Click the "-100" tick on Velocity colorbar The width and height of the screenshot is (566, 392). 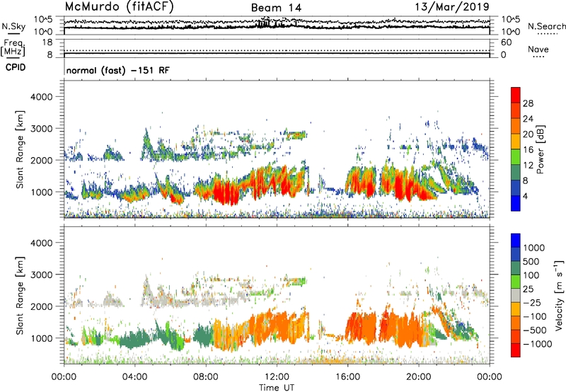pyautogui.click(x=534, y=316)
